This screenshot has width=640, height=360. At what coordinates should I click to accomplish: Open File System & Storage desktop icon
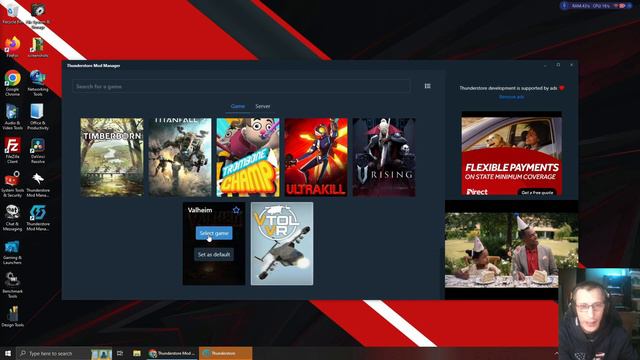[38, 16]
